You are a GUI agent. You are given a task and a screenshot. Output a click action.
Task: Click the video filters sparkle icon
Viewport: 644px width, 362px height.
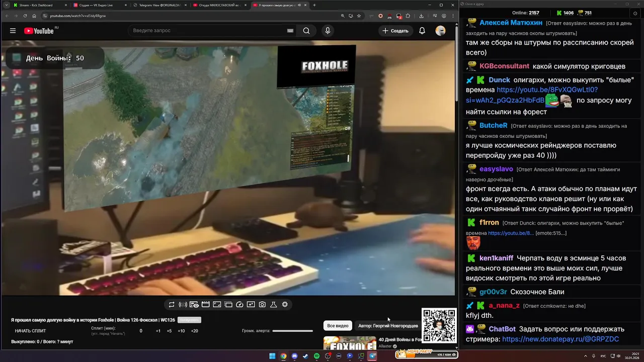[251, 304]
